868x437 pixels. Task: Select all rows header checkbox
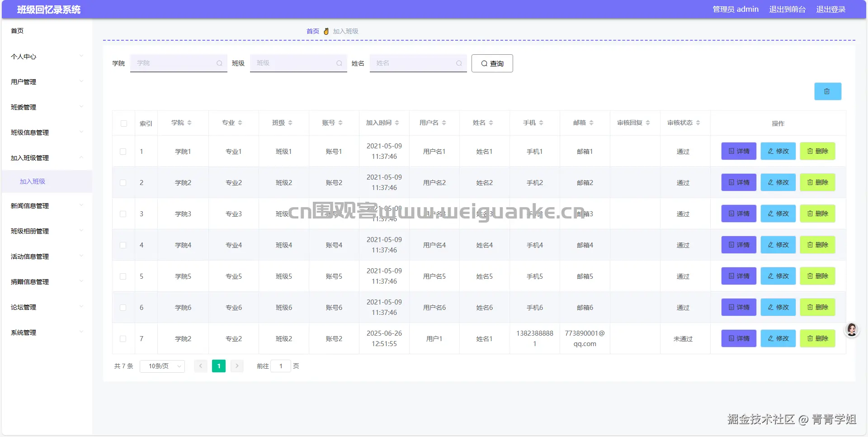click(124, 123)
